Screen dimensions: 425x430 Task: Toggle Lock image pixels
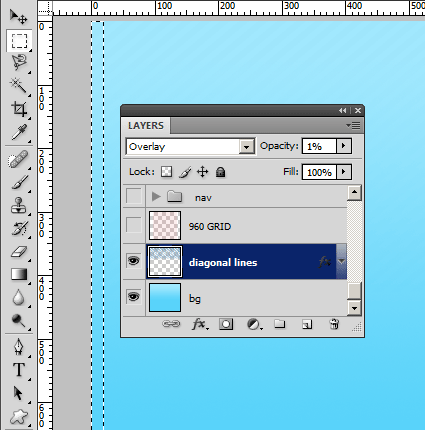[185, 172]
